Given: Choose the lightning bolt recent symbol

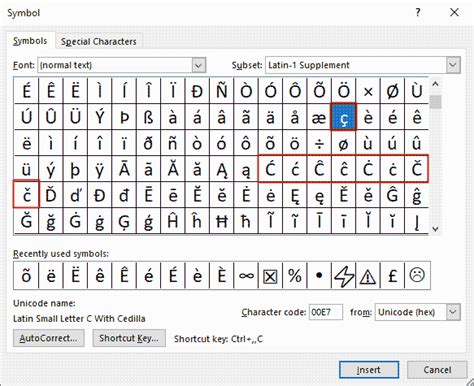Looking at the screenshot, I should pos(344,276).
